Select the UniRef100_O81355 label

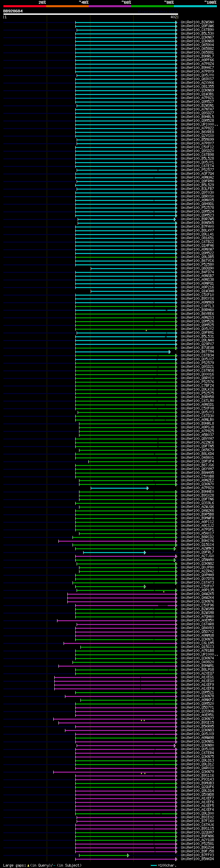point(197,87)
